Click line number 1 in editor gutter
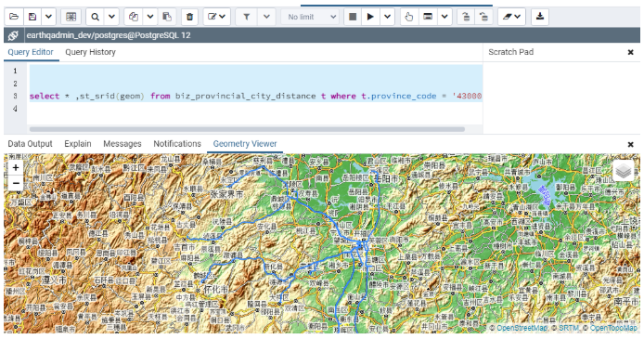 (15, 71)
